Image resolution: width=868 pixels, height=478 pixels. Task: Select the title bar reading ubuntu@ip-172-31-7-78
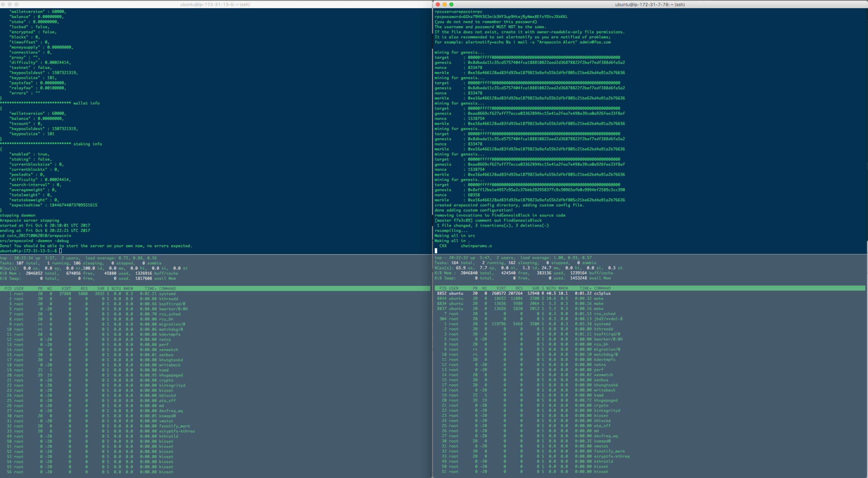pos(650,4)
